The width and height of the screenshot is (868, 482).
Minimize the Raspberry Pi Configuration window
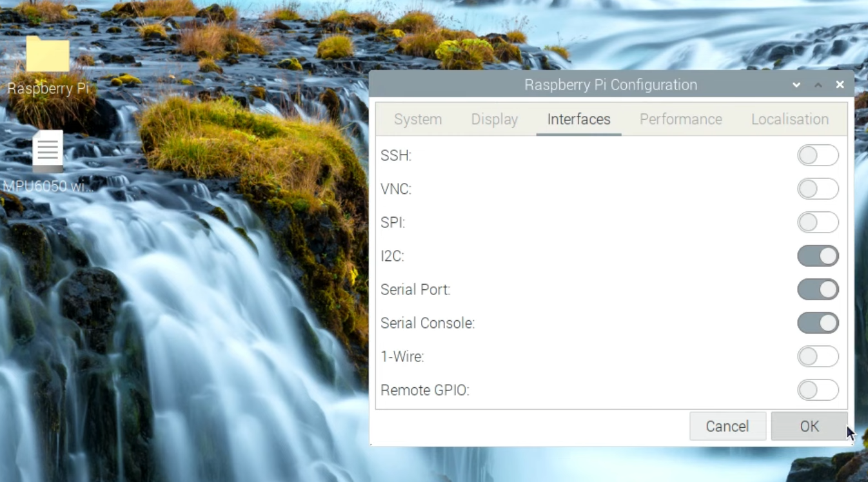(x=796, y=85)
